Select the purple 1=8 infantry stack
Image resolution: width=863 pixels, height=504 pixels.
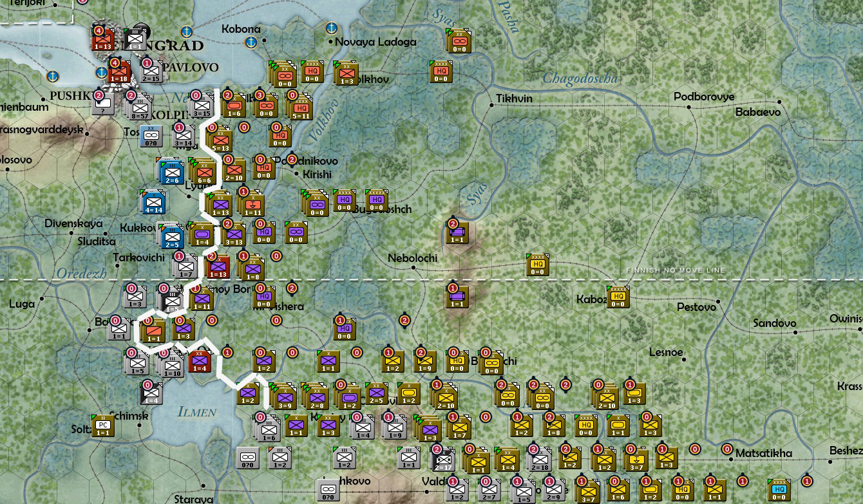point(252,268)
